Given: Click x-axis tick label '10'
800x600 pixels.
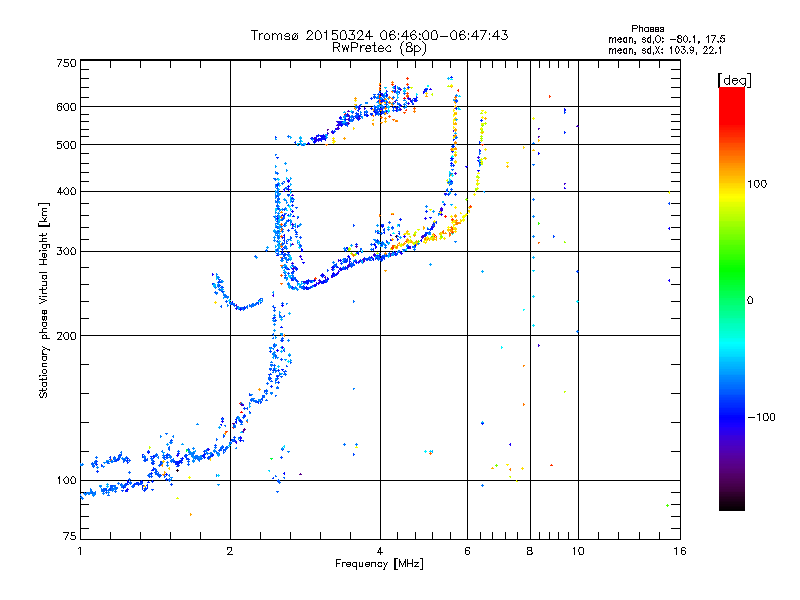Looking at the screenshot, I should click(x=578, y=551).
